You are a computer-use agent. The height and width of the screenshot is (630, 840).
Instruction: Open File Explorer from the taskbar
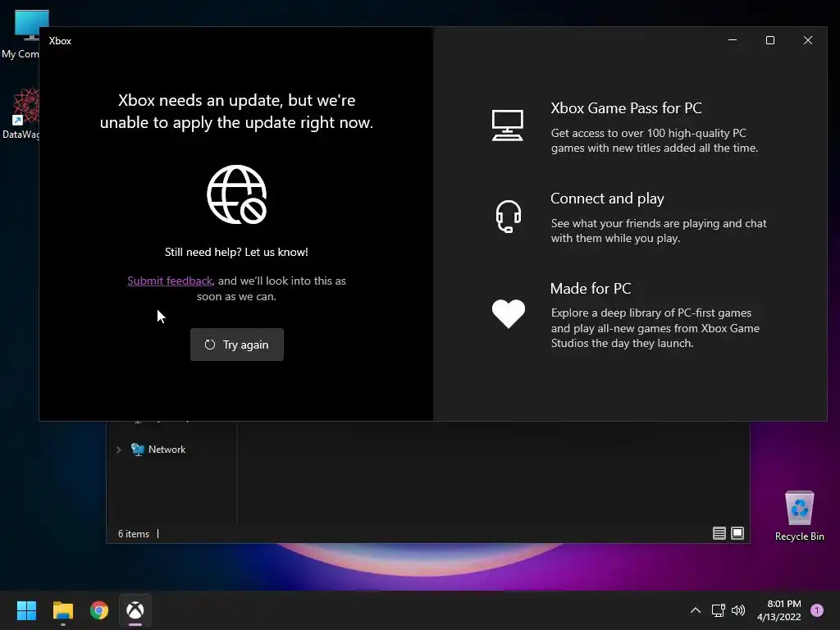pos(62,610)
